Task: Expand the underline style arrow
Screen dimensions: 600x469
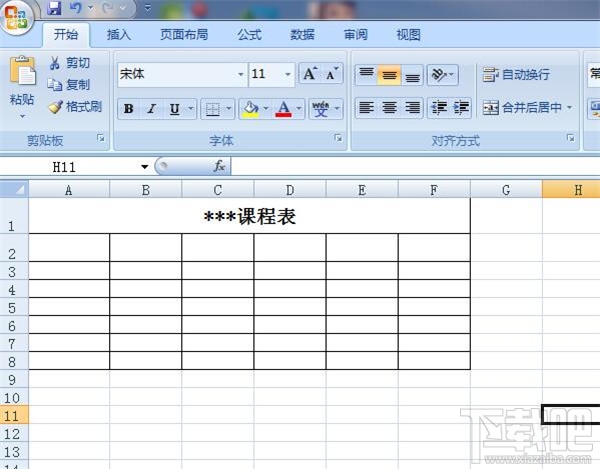Action: (191, 109)
